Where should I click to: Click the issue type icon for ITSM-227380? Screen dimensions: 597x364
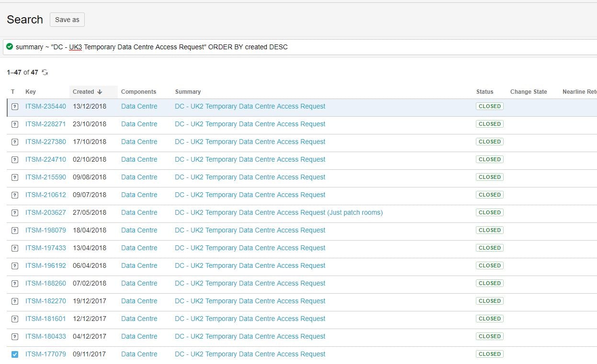pos(15,142)
